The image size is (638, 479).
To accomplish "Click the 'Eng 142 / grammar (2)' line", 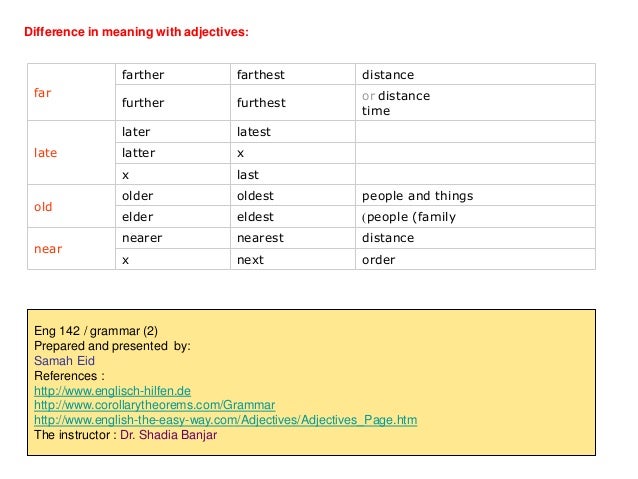I will (x=96, y=331).
